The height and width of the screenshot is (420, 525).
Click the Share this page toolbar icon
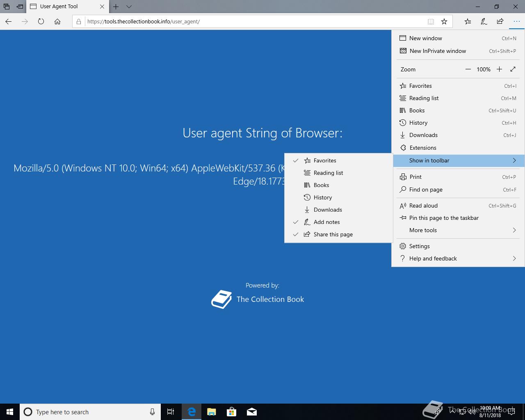click(500, 21)
